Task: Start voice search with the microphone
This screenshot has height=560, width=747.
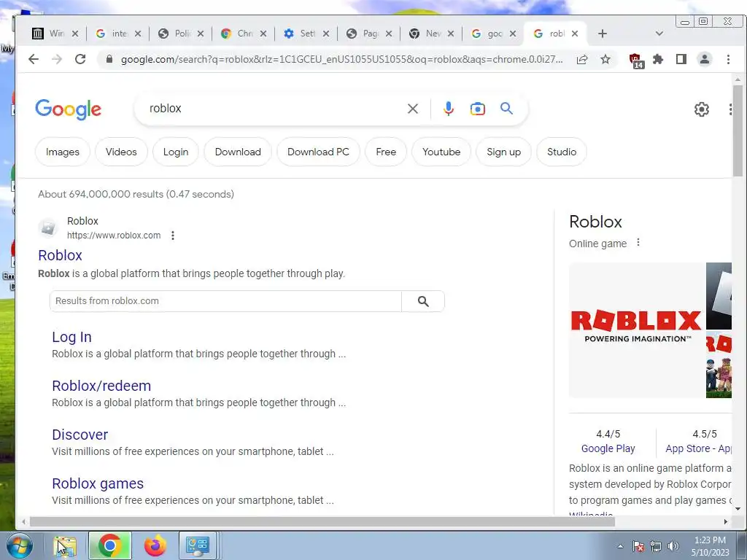Action: click(x=448, y=109)
